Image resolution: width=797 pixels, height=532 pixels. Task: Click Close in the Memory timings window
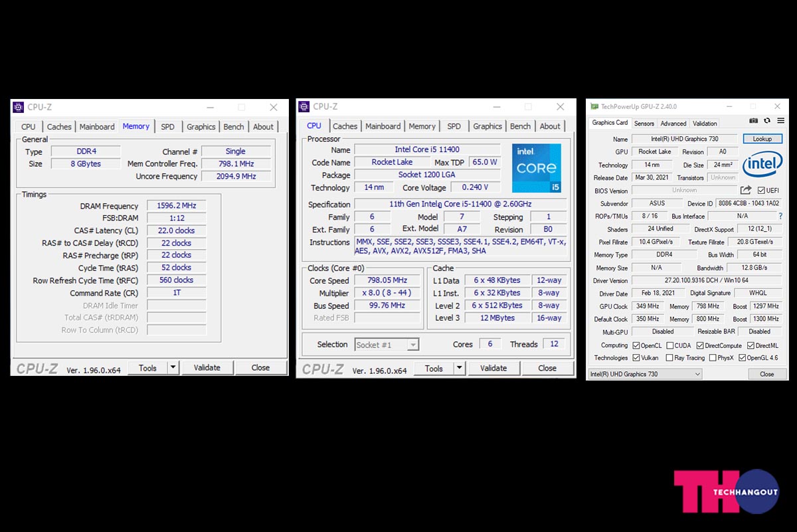(x=260, y=367)
